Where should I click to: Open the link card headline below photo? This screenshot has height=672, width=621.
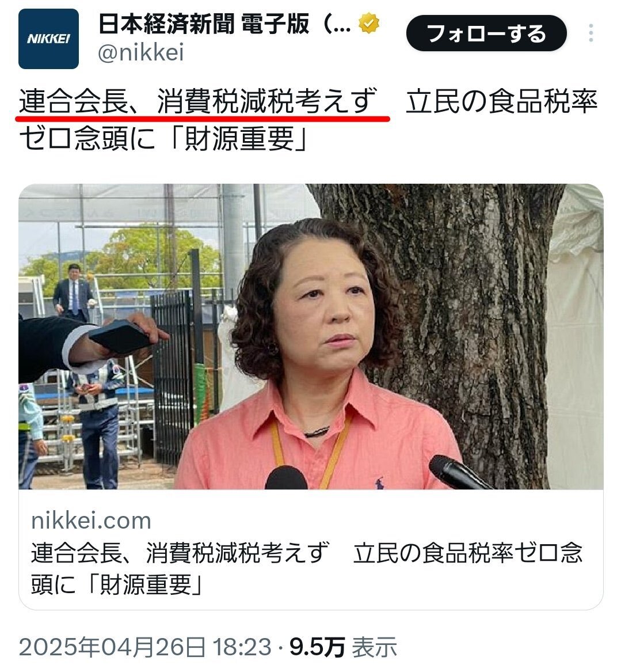(306, 568)
